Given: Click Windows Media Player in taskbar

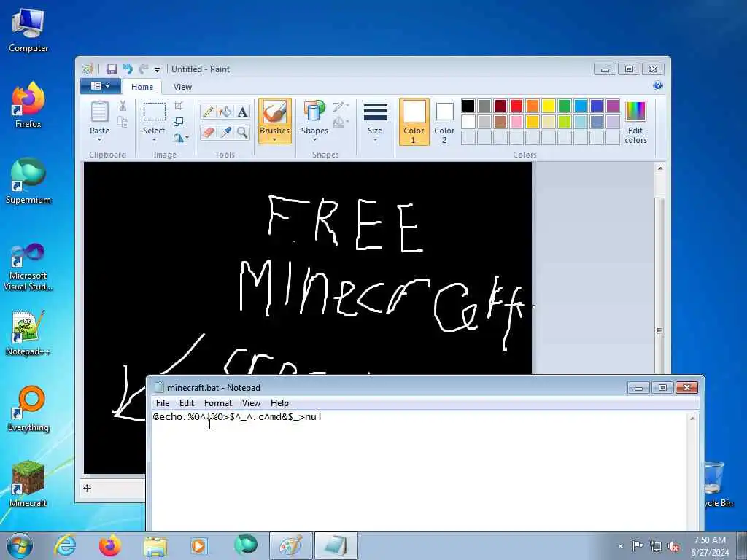Looking at the screenshot, I should click(x=198, y=545).
